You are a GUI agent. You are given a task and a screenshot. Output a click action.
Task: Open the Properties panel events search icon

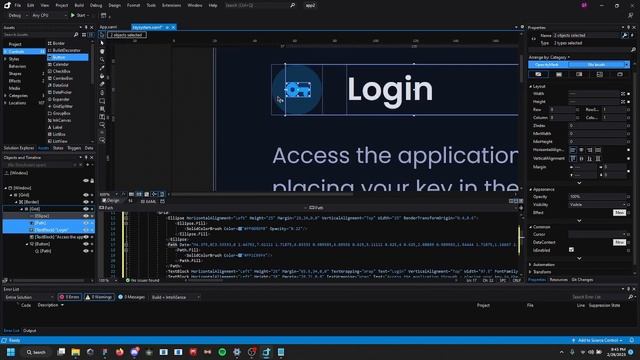(x=632, y=36)
